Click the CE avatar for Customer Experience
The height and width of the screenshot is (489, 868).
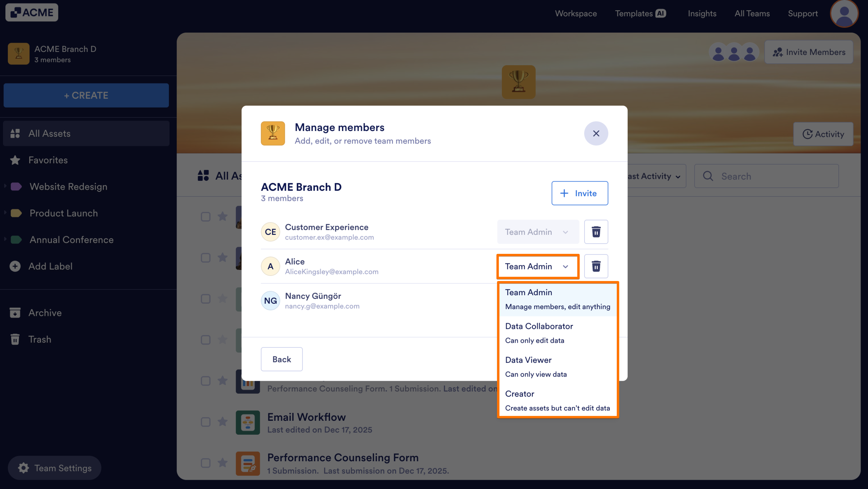coord(270,232)
